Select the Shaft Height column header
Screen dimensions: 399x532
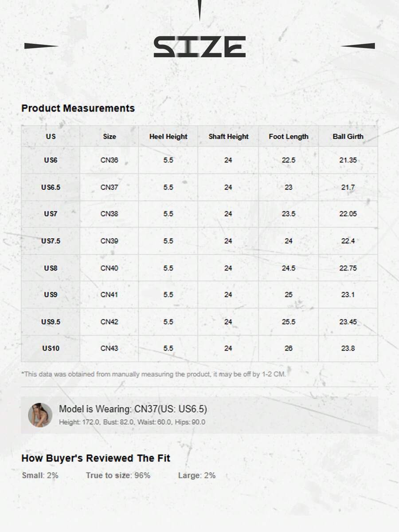coord(228,137)
